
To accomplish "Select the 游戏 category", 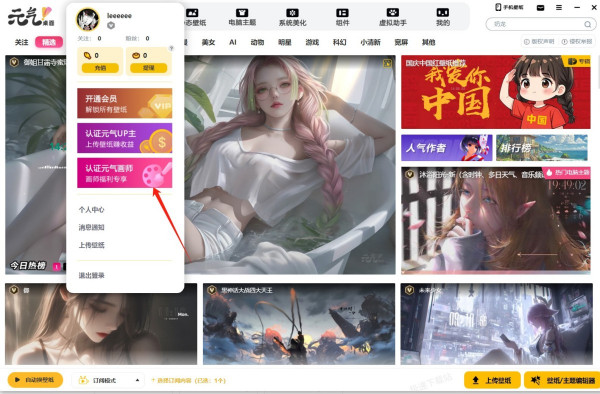I will point(312,42).
